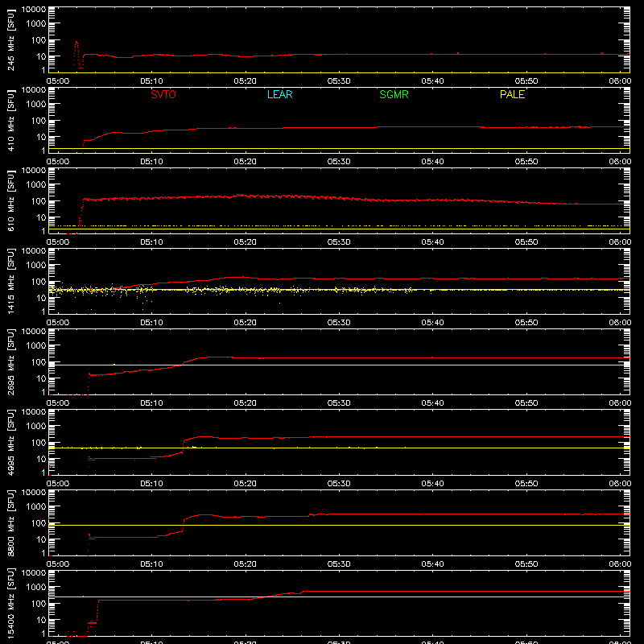Click the 100 y-axis value on 2695 MHz panel
The height and width of the screenshot is (644, 644).
(x=39, y=362)
